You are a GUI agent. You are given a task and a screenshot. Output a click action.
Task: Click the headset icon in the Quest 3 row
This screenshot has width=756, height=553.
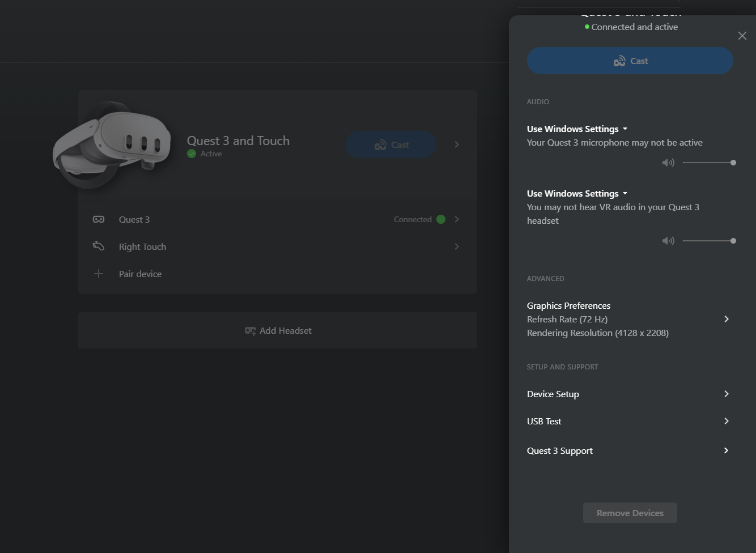click(x=99, y=219)
